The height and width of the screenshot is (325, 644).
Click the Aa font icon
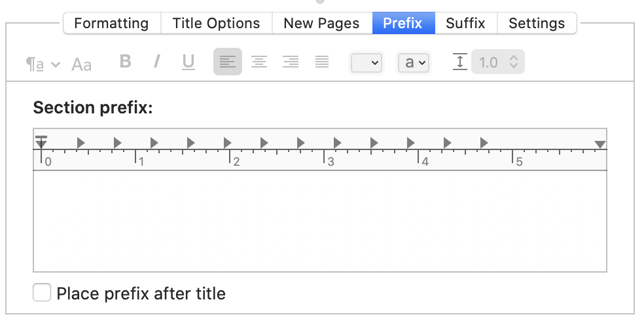pos(81,65)
